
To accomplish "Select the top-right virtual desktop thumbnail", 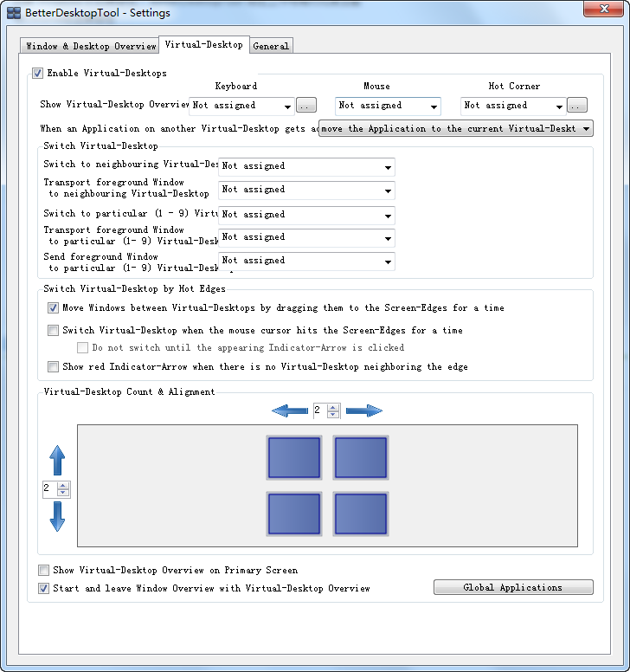I will click(361, 457).
